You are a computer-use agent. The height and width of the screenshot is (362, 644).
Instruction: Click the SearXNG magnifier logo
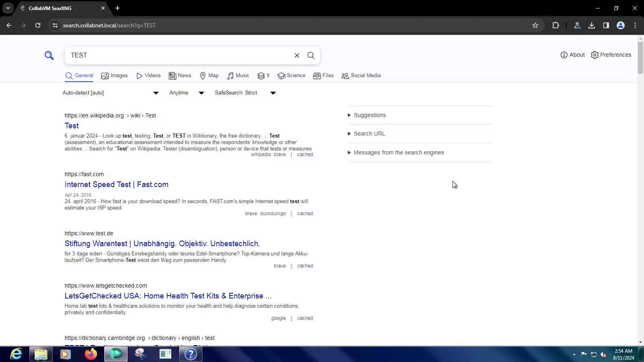point(49,56)
